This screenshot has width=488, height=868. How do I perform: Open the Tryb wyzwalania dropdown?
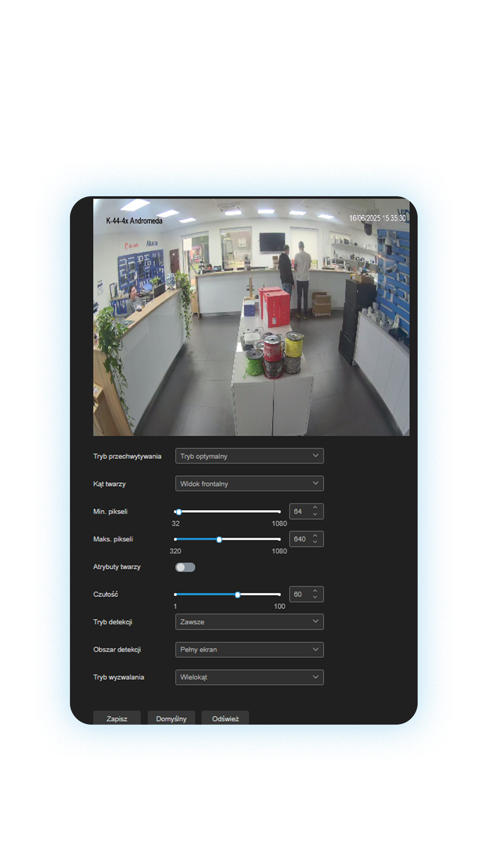pos(249,677)
